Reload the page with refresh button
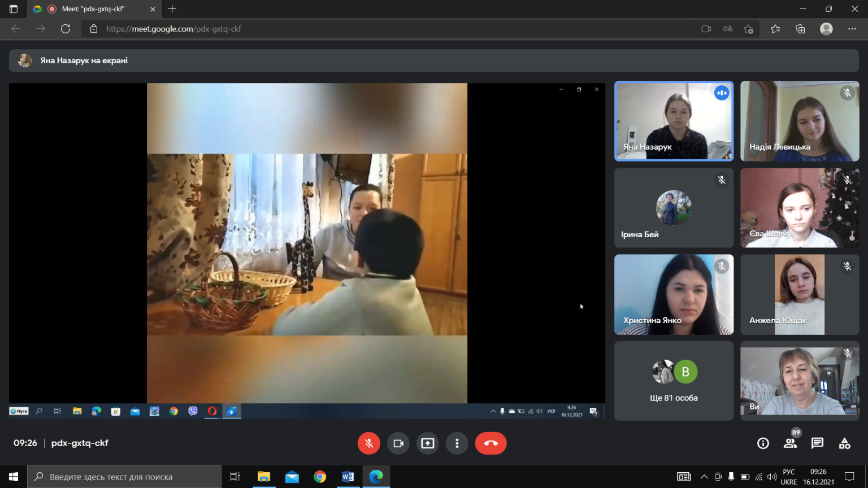This screenshot has width=868, height=488. (x=66, y=29)
